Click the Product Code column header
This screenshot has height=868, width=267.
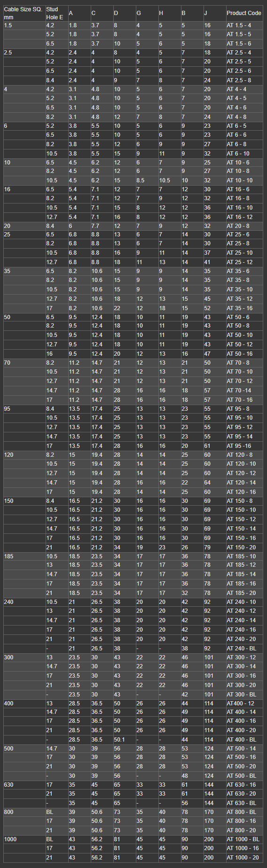[243, 13]
